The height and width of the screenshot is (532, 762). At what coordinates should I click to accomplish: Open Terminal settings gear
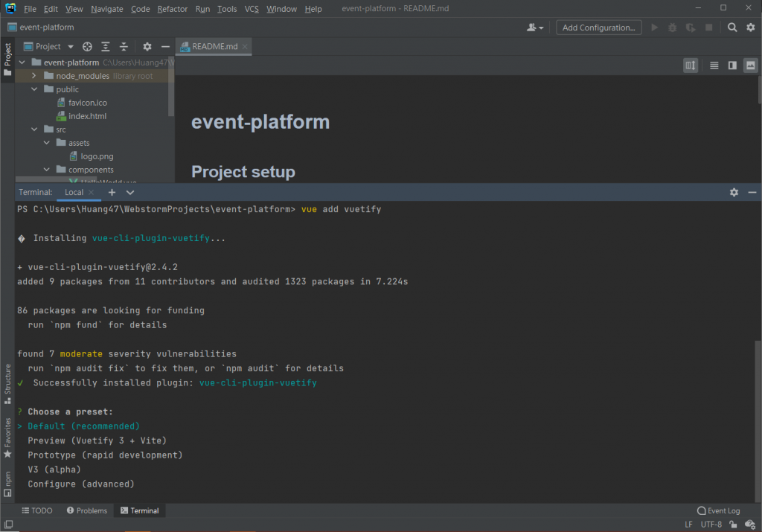734,193
